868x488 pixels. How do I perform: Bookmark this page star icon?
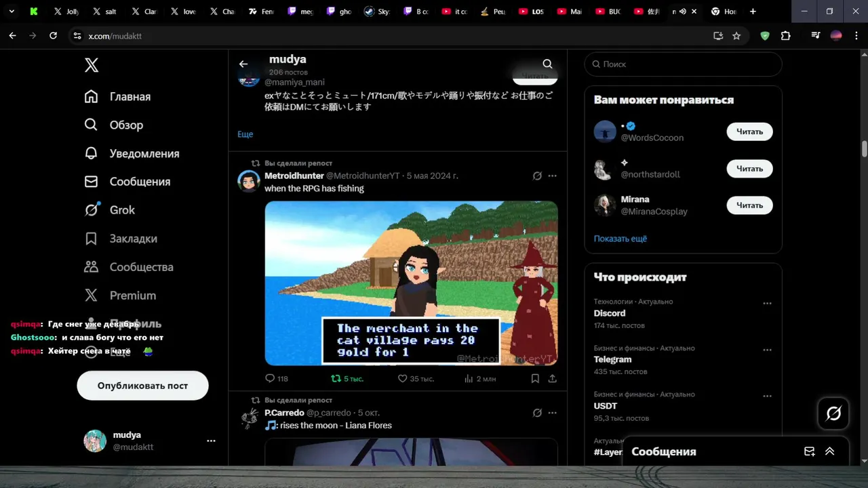click(x=736, y=36)
